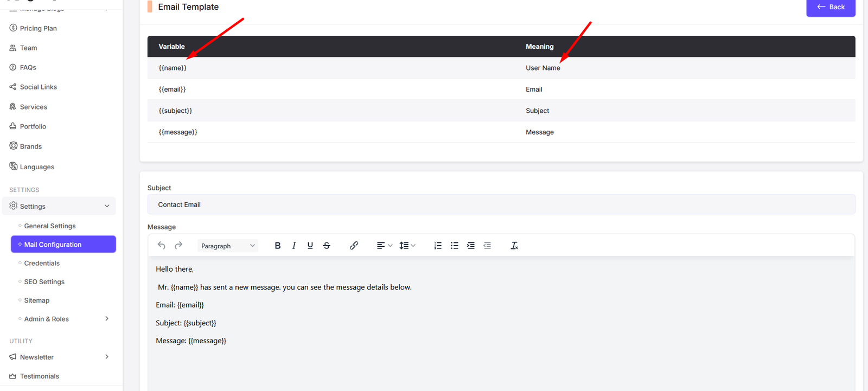Go to SEO Settings
Viewport: 868px width, 391px height.
(x=44, y=282)
